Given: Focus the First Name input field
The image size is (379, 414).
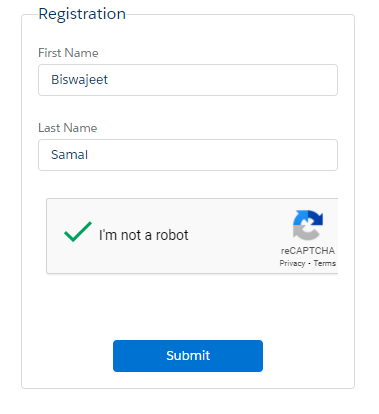Looking at the screenshot, I should click(188, 80).
